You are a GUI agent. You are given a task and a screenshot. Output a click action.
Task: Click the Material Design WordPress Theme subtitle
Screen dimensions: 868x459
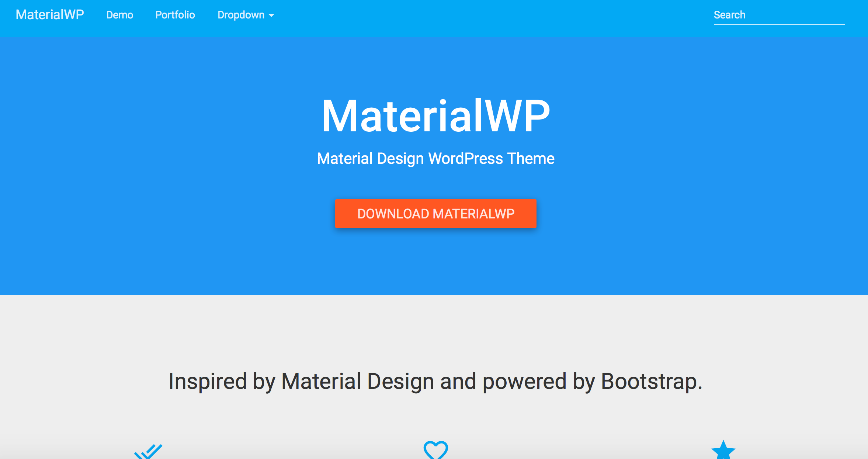tap(436, 159)
